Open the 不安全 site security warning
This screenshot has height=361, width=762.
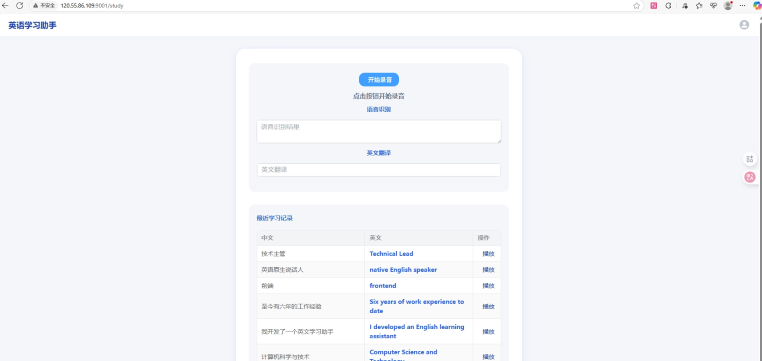[44, 6]
